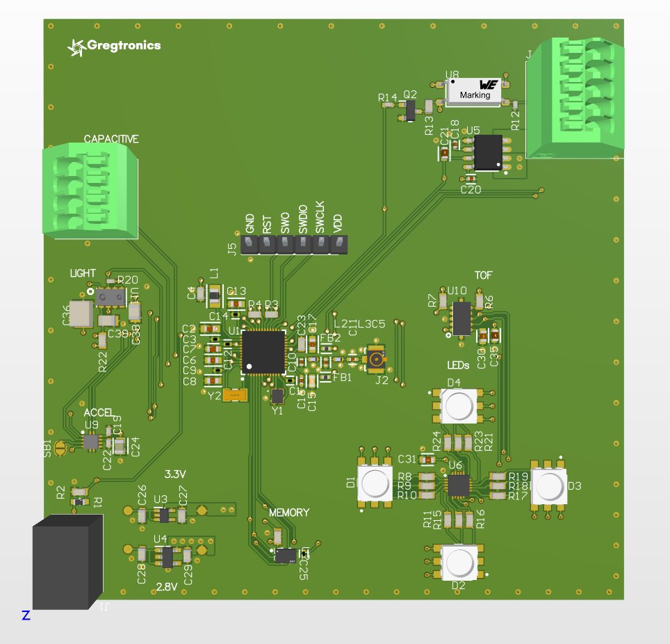The width and height of the screenshot is (670, 644).
Task: Select the large black J1 connector
Action: tap(67, 561)
